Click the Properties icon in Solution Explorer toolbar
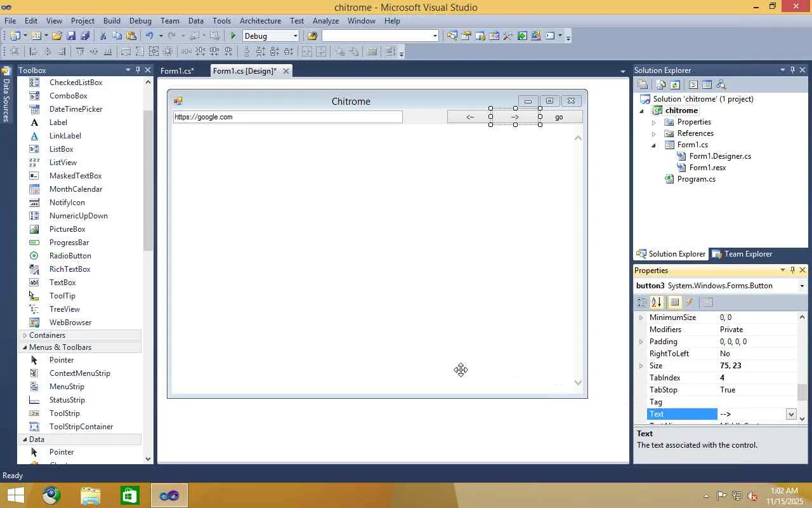812x508 pixels. (643, 84)
